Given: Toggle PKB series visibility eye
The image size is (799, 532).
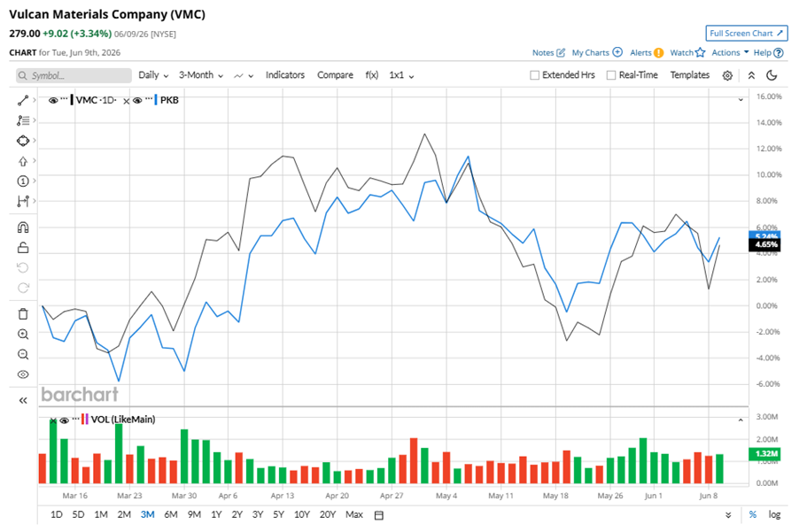Looking at the screenshot, I should point(137,100).
